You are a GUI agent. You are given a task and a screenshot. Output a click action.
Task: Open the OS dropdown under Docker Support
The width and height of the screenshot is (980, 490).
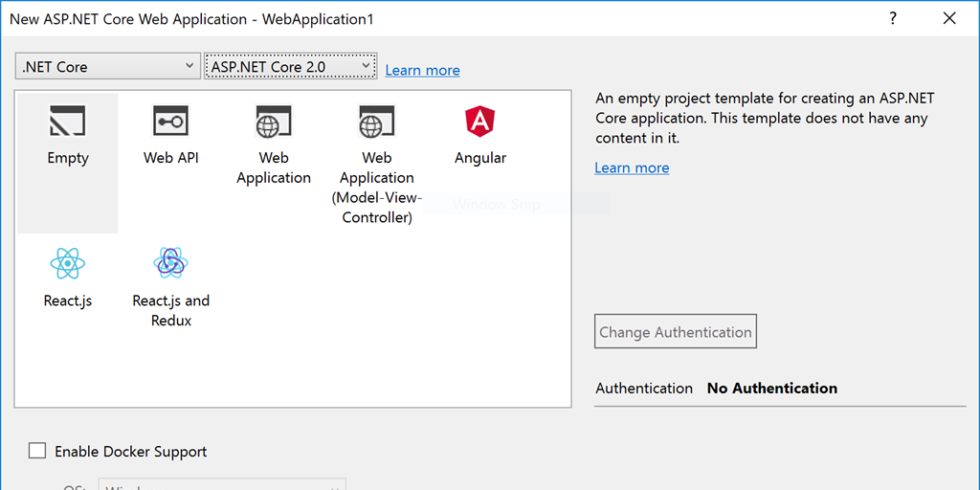[x=222, y=486]
